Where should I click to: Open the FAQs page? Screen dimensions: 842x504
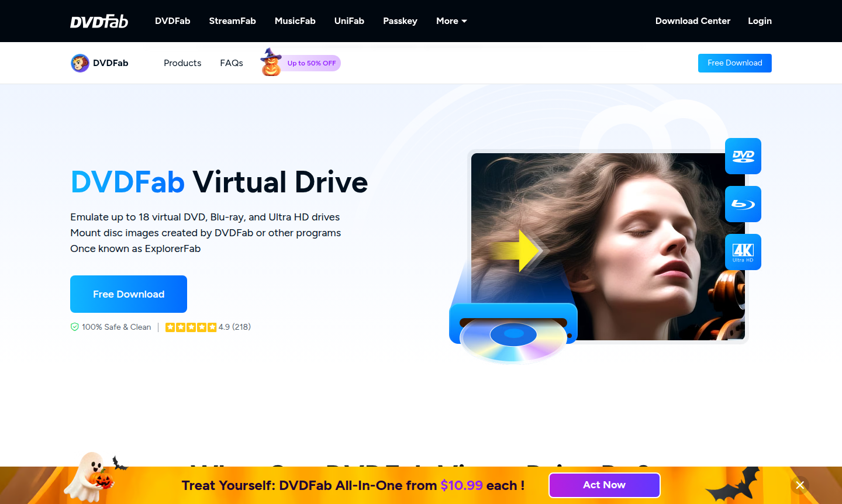[x=232, y=63]
